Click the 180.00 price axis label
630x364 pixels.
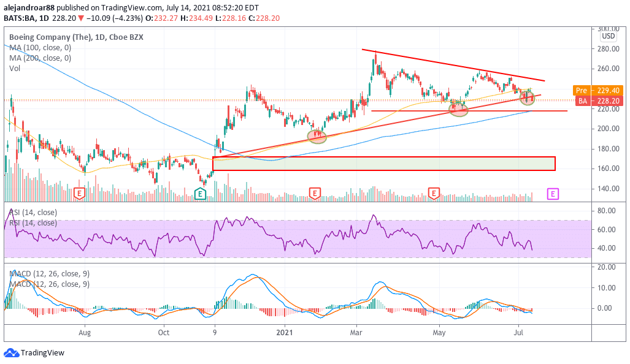pyautogui.click(x=608, y=148)
